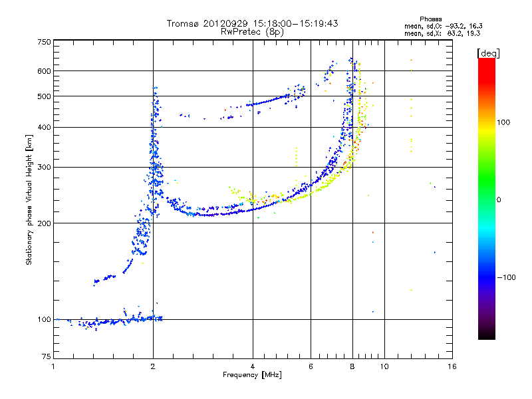532x399 pixels.
Task: Click the x-axis label '16'
Action: click(x=452, y=366)
